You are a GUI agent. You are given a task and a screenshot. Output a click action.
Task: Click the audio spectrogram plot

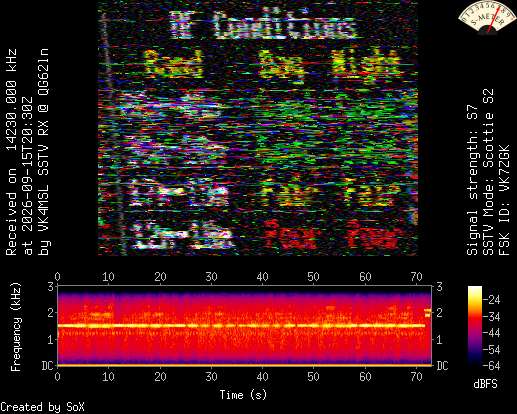point(244,326)
